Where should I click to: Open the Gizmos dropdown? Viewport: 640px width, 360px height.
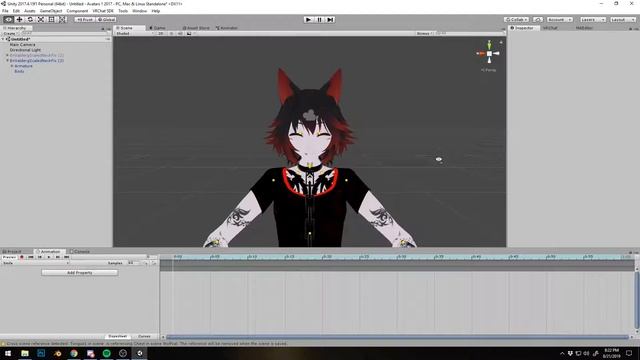click(424, 33)
